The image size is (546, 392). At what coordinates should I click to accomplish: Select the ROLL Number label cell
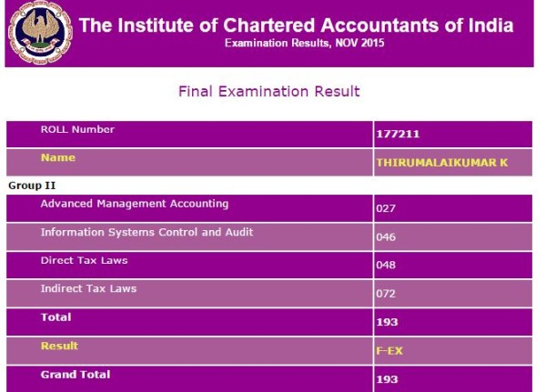pos(77,130)
